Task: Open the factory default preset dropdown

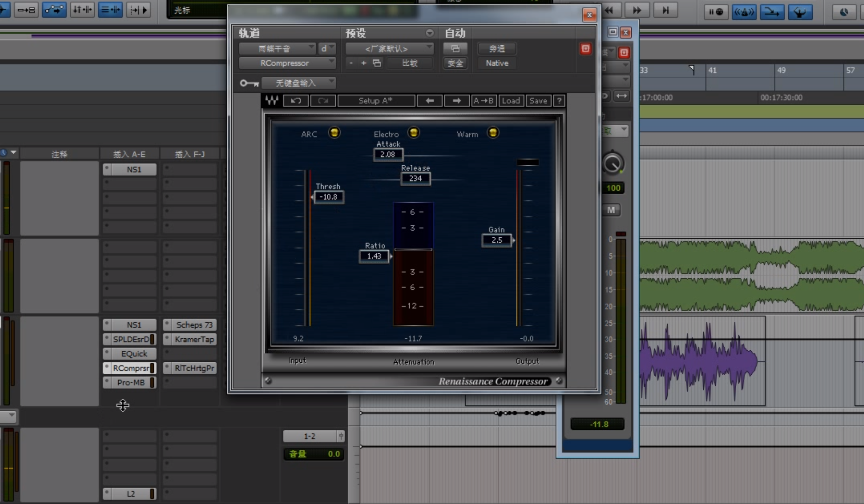Action: pyautogui.click(x=389, y=48)
